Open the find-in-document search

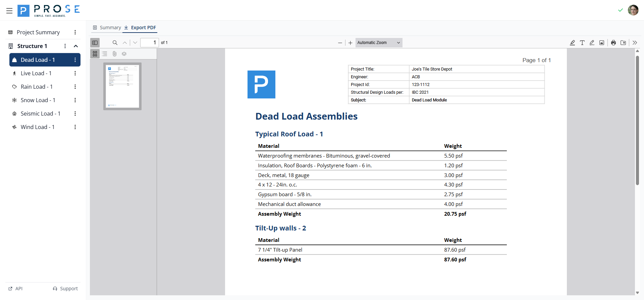click(x=115, y=43)
